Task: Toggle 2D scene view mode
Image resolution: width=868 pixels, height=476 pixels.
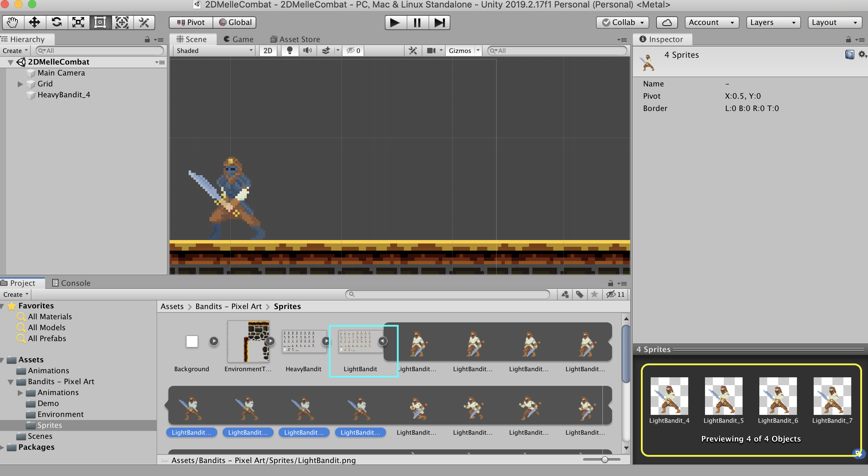Action: [268, 51]
